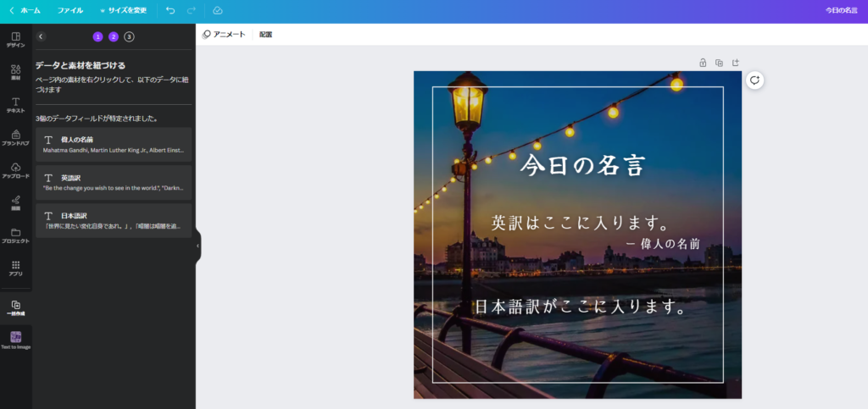Open the アプリ (Apps) grid icon

pyautogui.click(x=15, y=268)
